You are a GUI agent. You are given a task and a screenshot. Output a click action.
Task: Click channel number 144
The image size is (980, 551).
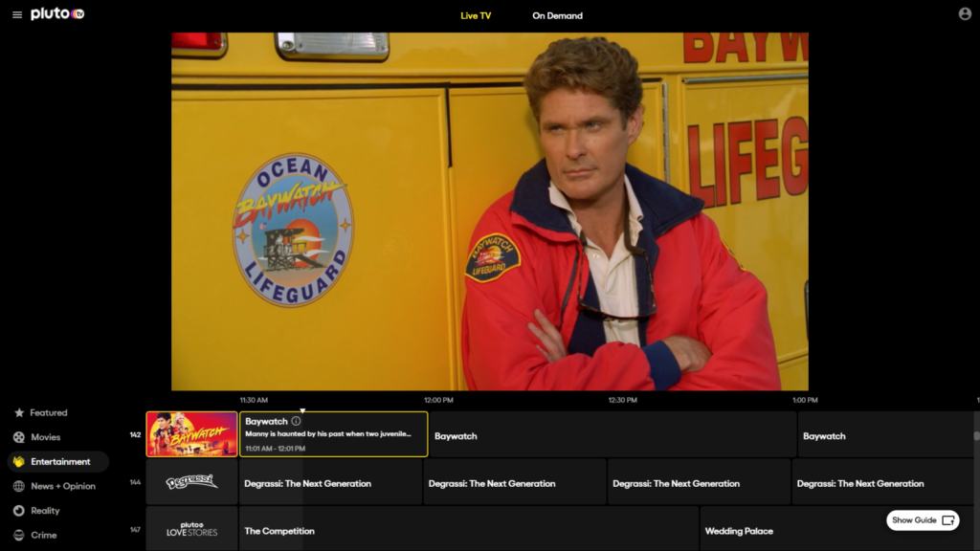[135, 482]
